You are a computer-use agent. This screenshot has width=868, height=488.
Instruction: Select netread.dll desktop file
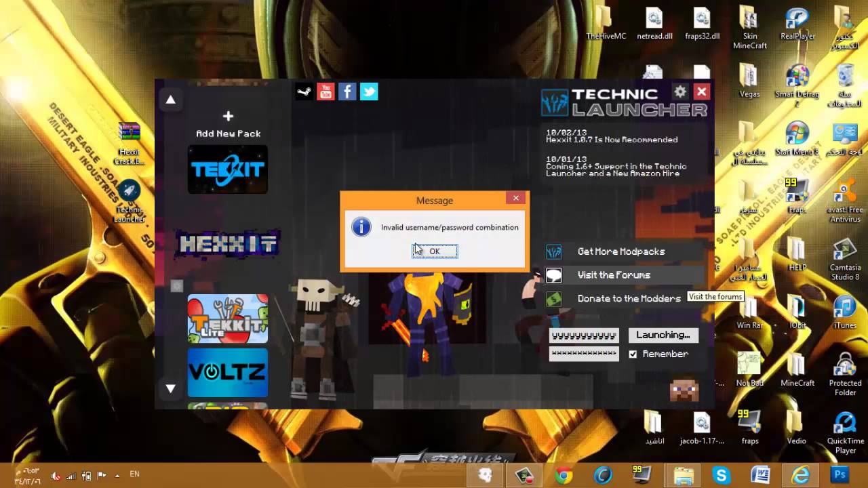click(654, 23)
